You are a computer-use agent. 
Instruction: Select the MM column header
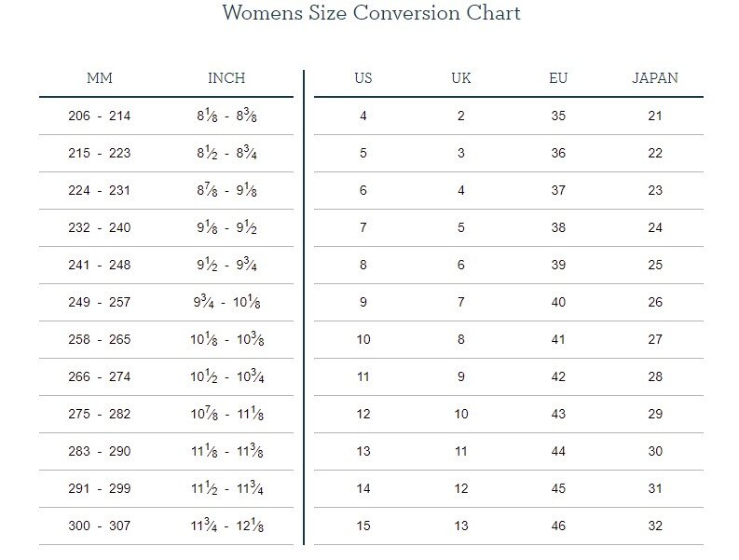click(x=100, y=78)
